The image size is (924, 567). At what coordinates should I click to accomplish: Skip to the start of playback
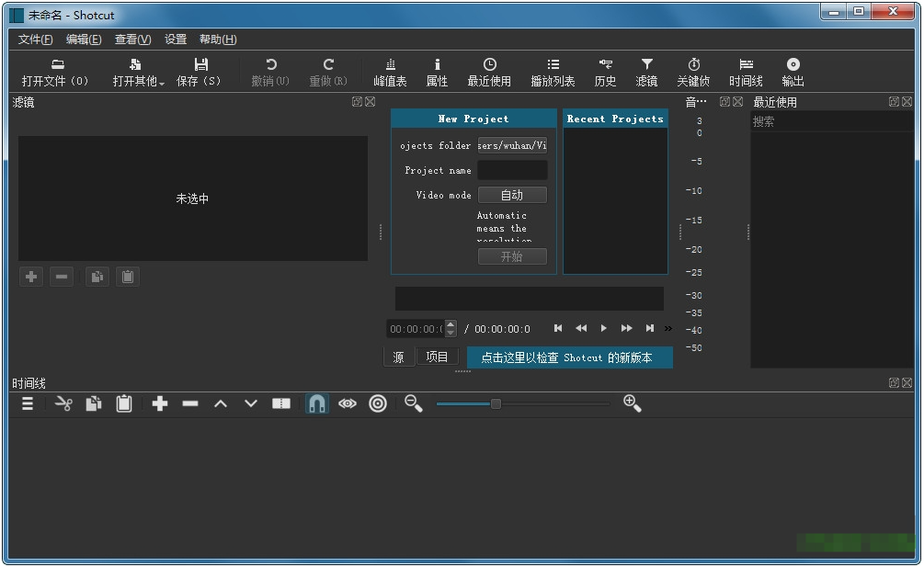point(558,328)
